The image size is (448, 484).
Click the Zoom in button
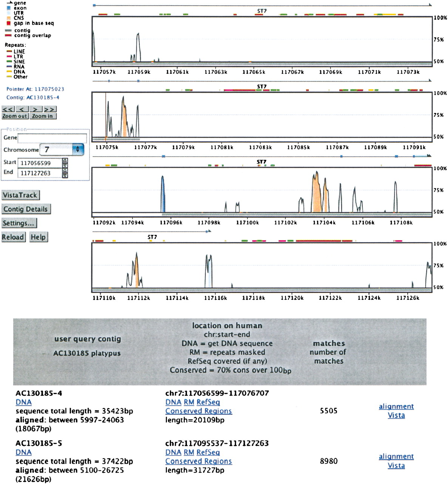click(42, 116)
